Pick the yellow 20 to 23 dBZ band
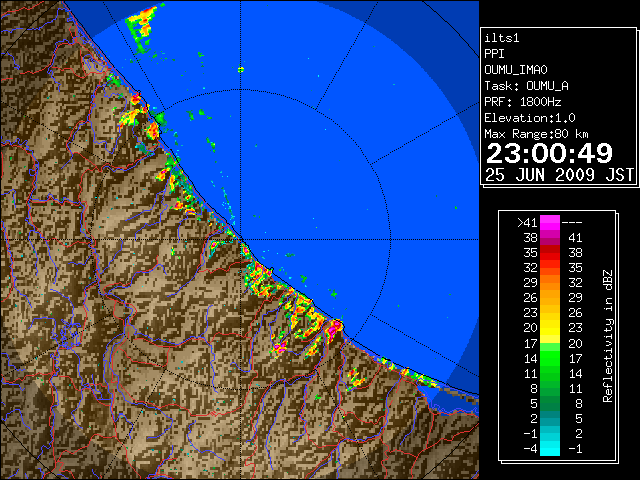 click(550, 328)
